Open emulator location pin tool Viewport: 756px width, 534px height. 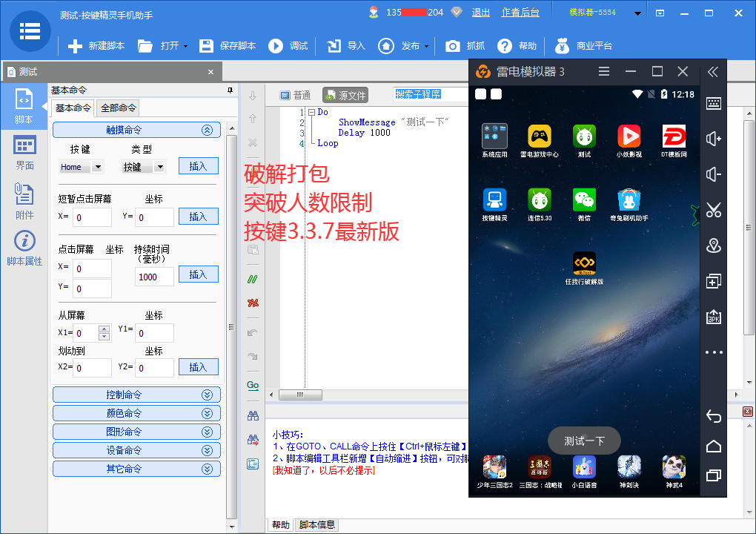coord(714,245)
